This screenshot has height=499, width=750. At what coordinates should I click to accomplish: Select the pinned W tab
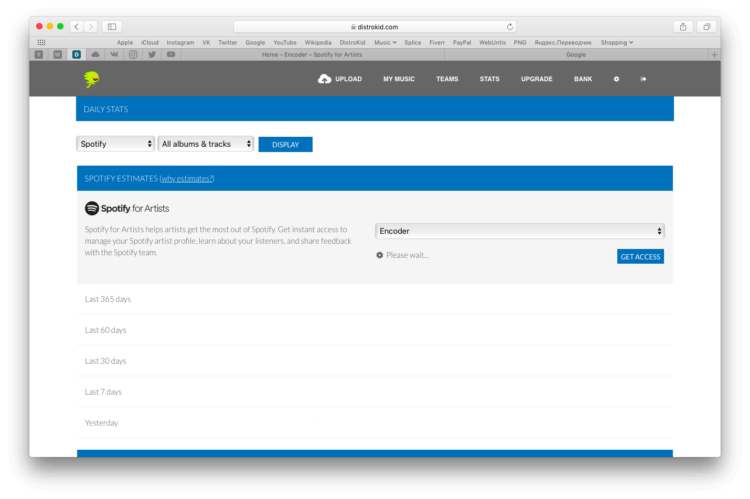(x=57, y=55)
